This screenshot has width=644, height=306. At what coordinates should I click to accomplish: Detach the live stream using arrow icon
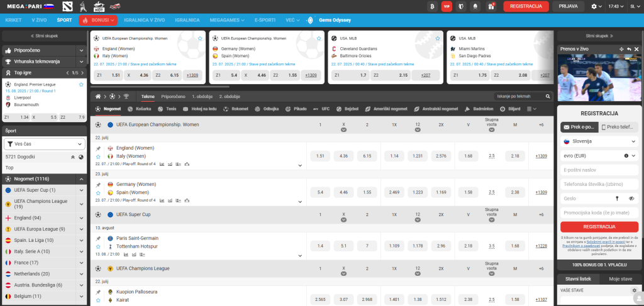629,49
